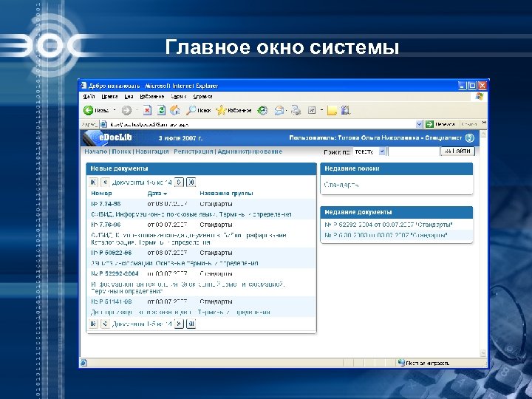Click the Местная интрасеть zone status icon
532x399 pixels.
[401, 363]
